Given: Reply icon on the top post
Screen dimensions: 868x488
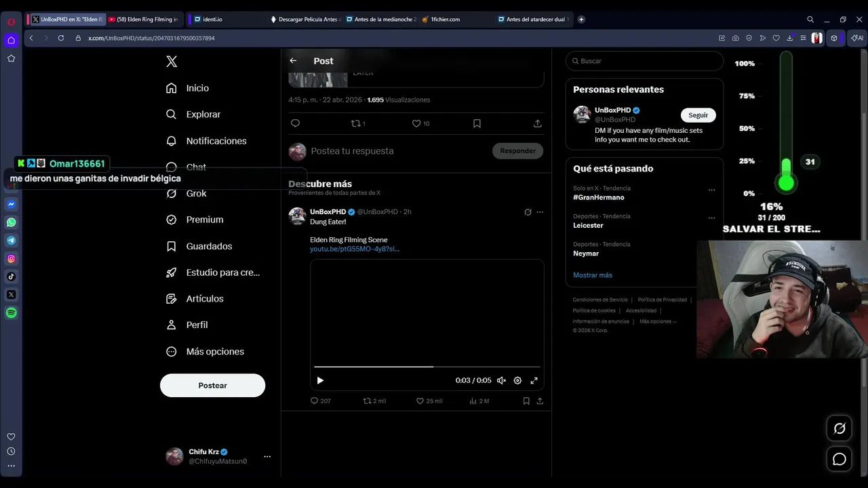Looking at the screenshot, I should [295, 123].
